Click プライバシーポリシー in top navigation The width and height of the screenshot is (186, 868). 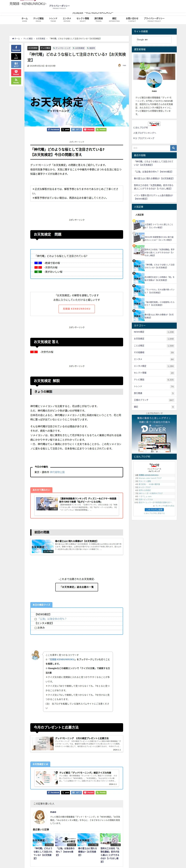[x=154, y=20]
